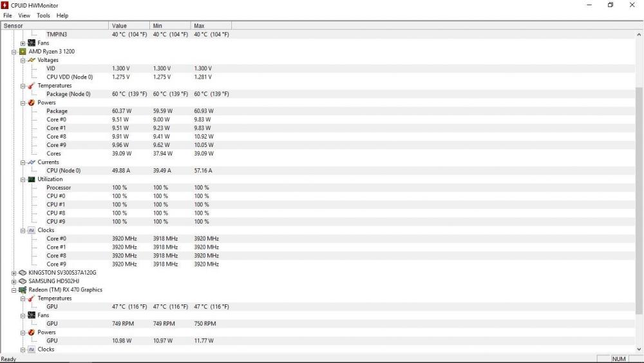Click the Utilization chip icon
The height and width of the screenshot is (363, 644).
tap(32, 179)
